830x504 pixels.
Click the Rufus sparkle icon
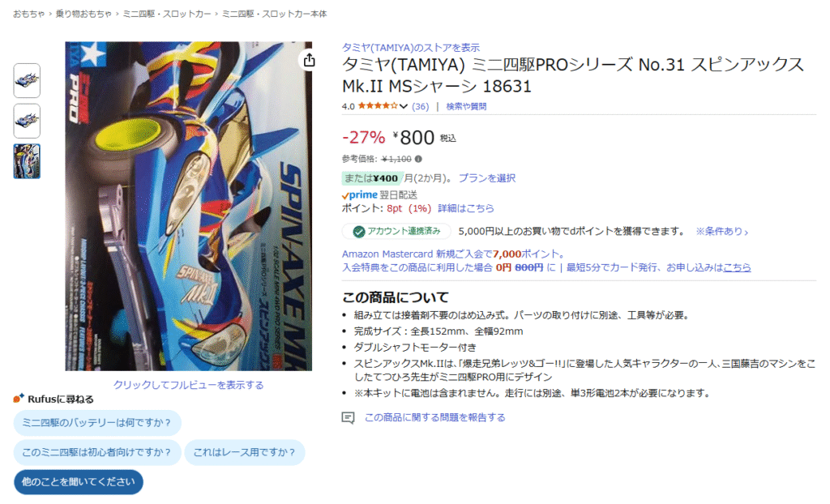click(19, 398)
